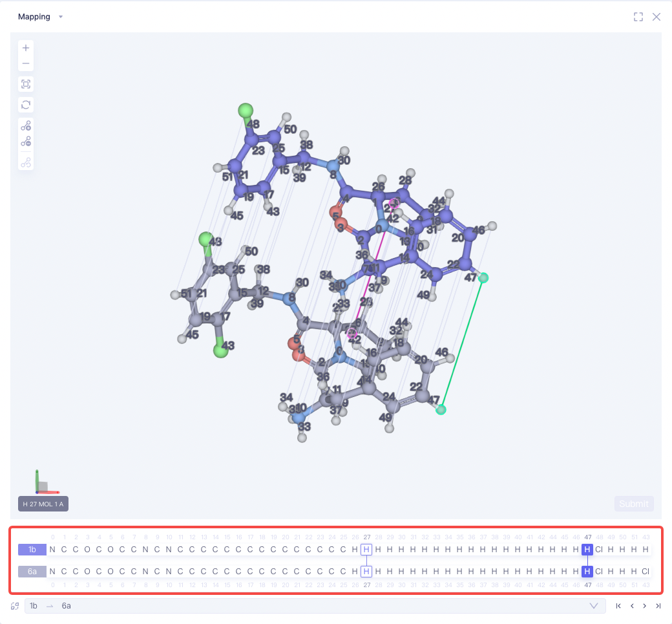Expand pair list with chevron arrow
Image resolution: width=672 pixels, height=624 pixels.
coord(594,606)
